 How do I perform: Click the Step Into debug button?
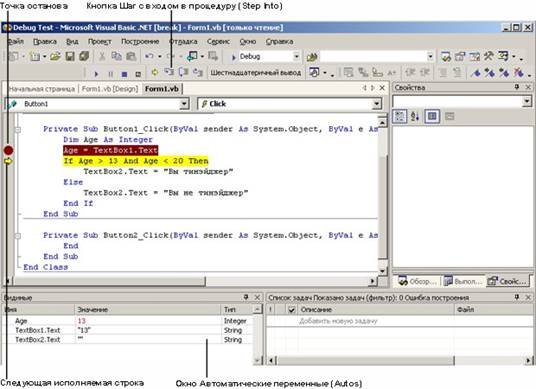[x=169, y=72]
